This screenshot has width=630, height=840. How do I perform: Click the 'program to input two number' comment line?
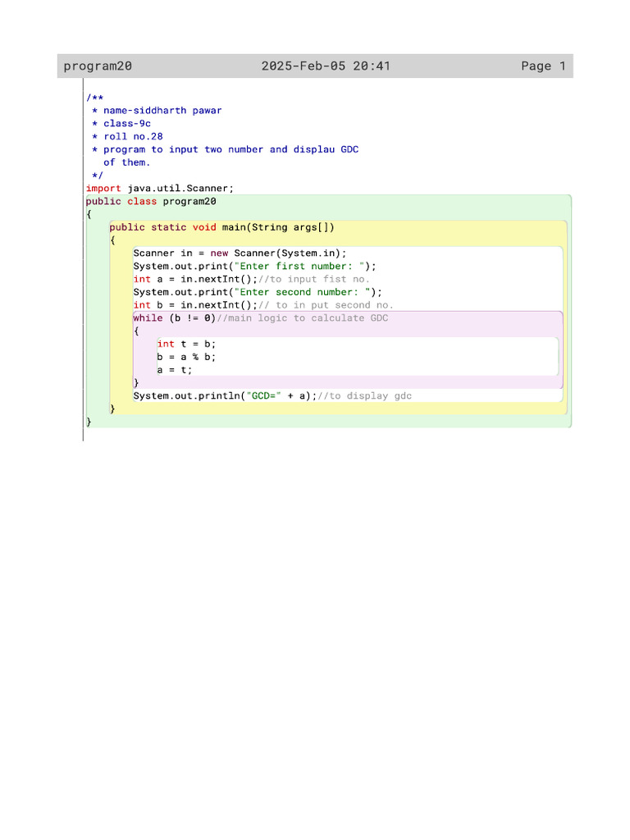click(x=231, y=149)
